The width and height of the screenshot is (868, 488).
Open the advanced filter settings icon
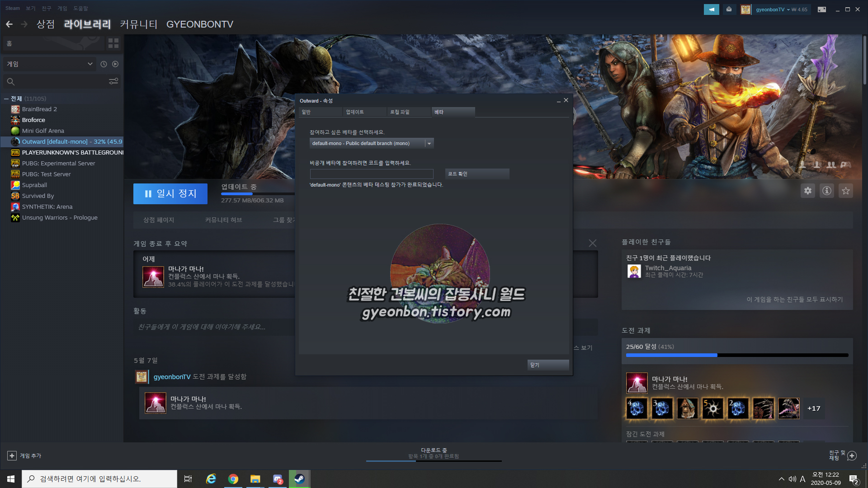point(113,81)
